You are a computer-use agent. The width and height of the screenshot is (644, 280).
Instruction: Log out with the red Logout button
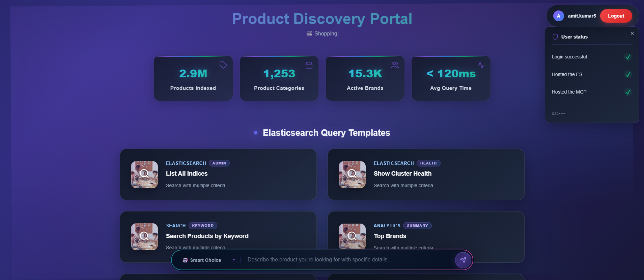click(x=616, y=16)
